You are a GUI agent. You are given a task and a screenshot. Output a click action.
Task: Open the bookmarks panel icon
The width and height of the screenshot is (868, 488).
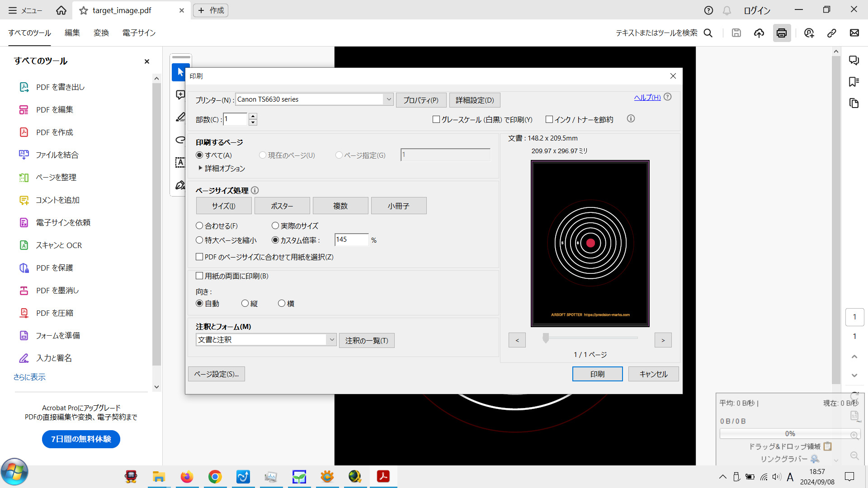click(854, 82)
